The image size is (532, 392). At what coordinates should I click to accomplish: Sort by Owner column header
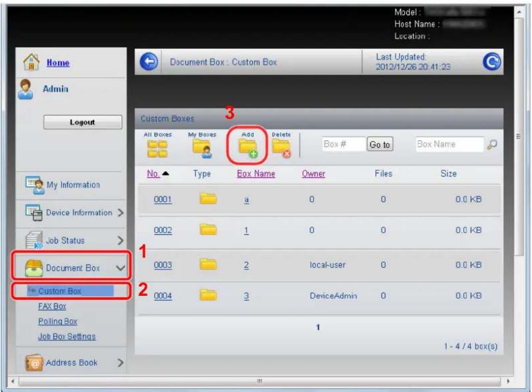point(313,174)
